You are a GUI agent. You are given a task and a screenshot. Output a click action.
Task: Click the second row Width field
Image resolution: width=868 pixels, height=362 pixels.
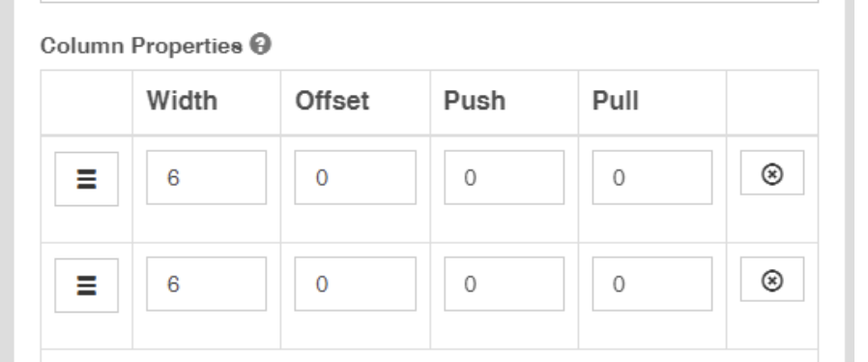(207, 284)
